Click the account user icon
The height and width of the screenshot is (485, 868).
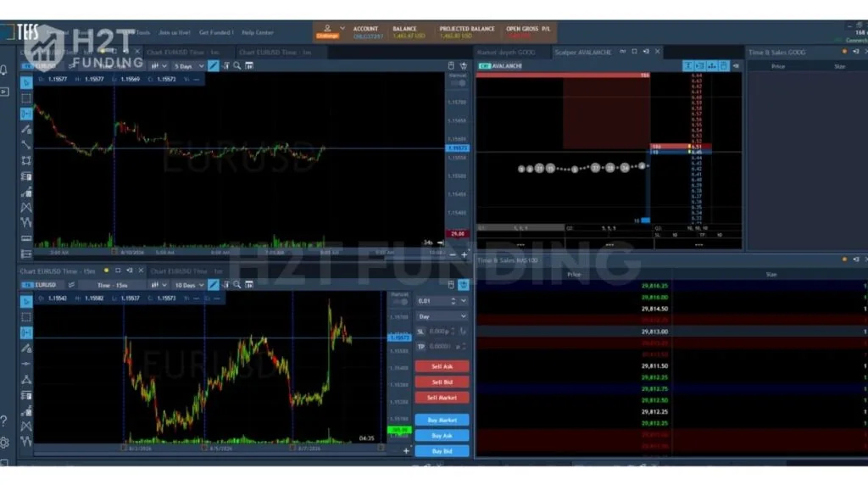coord(327,28)
